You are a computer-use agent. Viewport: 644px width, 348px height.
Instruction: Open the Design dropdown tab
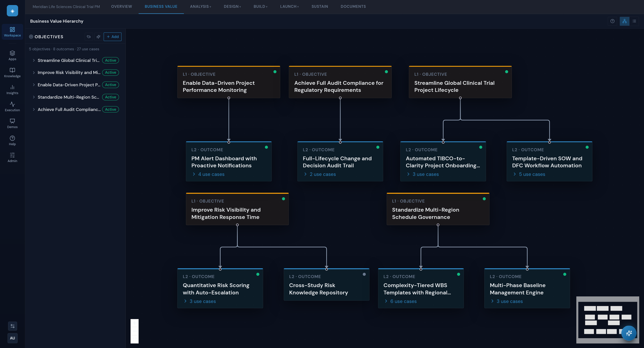click(x=232, y=6)
